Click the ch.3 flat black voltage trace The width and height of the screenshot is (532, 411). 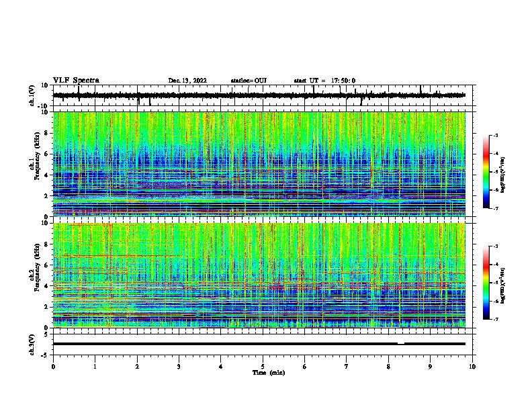coord(259,344)
